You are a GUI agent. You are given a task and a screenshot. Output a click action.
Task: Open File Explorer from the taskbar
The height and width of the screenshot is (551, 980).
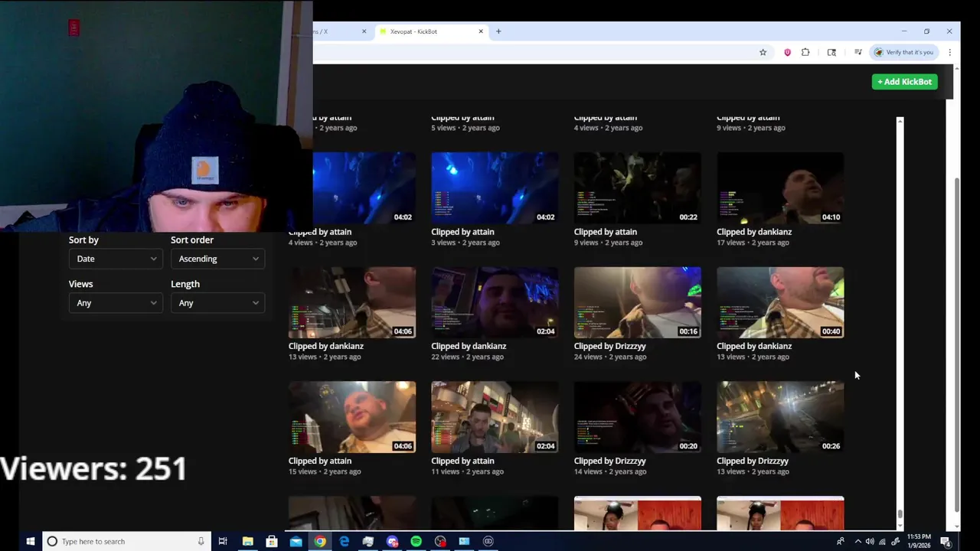pyautogui.click(x=247, y=541)
